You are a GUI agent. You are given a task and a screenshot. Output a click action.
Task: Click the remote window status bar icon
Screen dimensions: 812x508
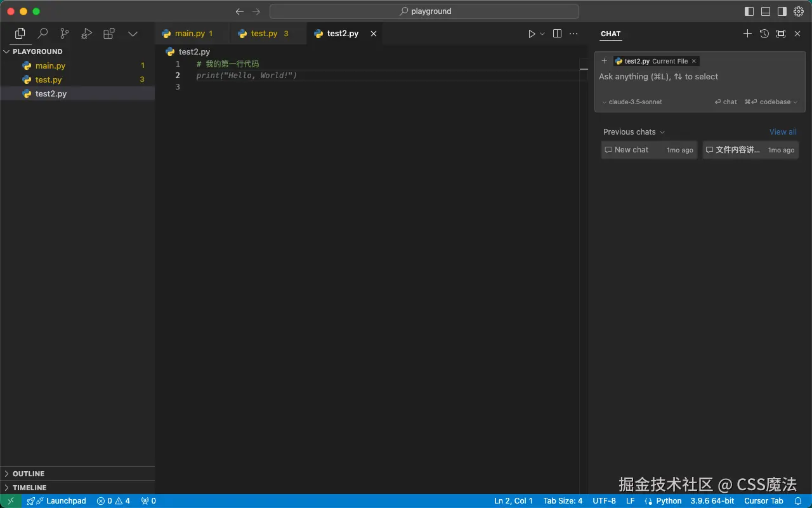(11, 501)
